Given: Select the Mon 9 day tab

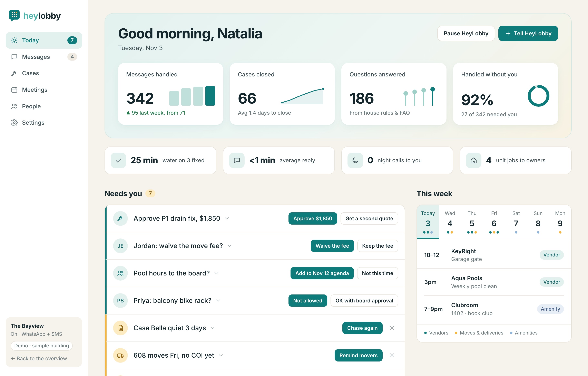Looking at the screenshot, I should coord(560,222).
